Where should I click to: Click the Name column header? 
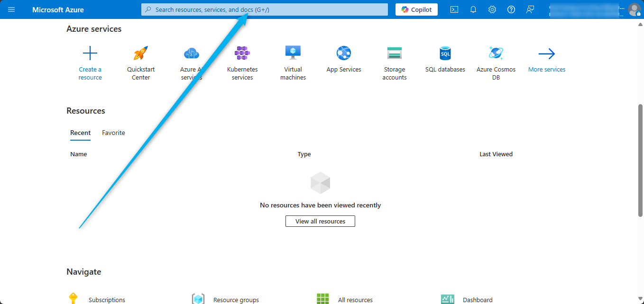[79, 154]
